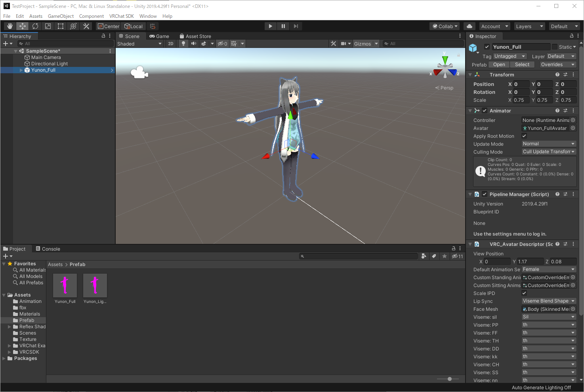The width and height of the screenshot is (584, 392).
Task: Open Gizmos dropdown
Action: click(x=366, y=44)
